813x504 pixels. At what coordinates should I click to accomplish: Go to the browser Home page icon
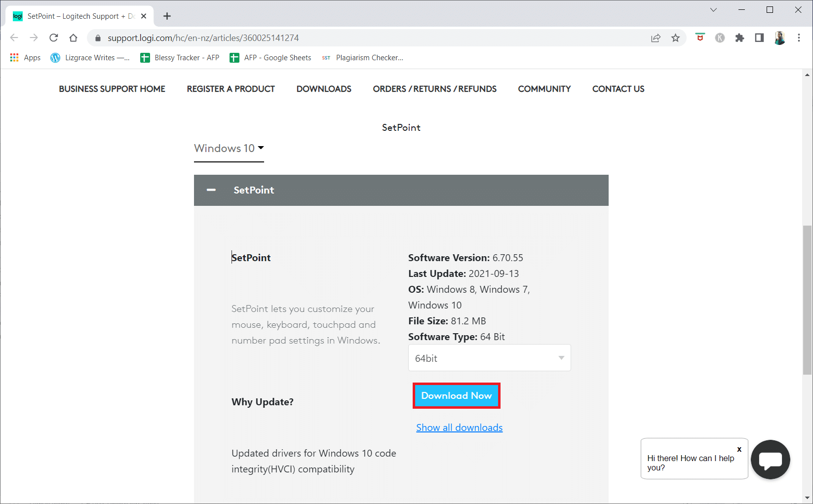coord(73,38)
